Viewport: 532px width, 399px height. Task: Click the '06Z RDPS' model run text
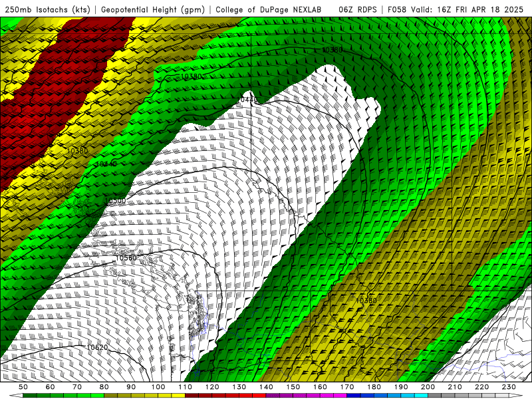click(x=358, y=10)
